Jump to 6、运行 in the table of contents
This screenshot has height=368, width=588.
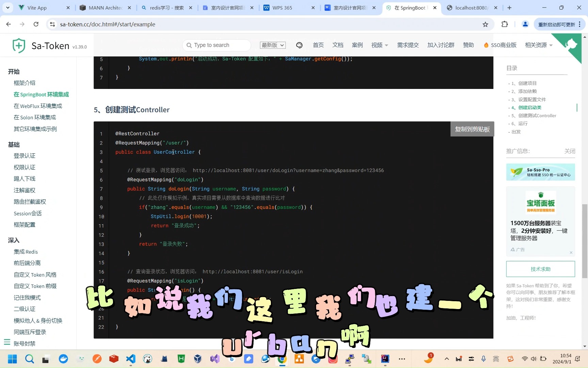click(520, 124)
